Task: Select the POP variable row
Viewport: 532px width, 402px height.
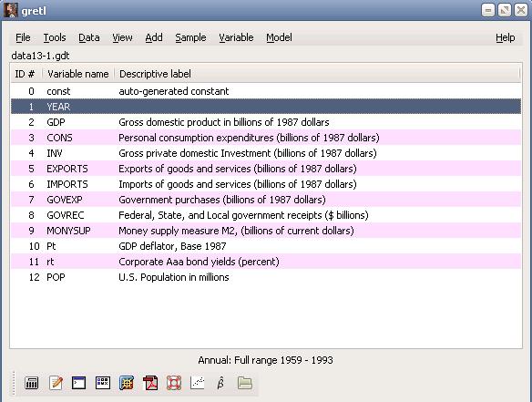Action: (266, 277)
